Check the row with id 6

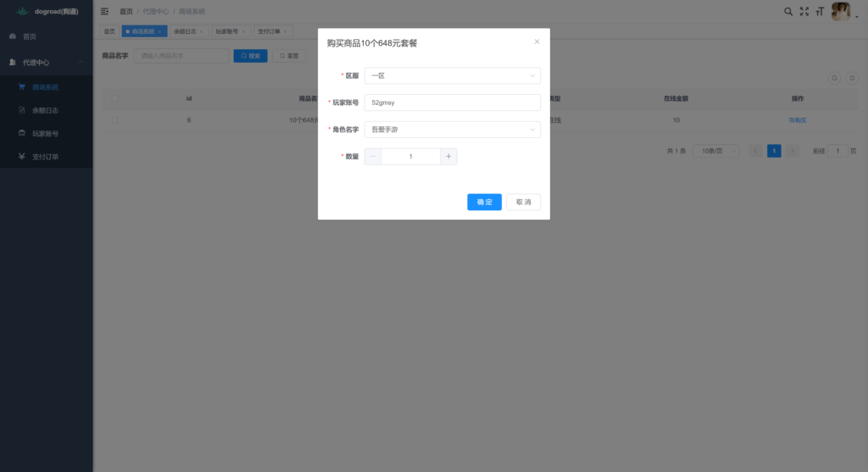click(x=114, y=120)
